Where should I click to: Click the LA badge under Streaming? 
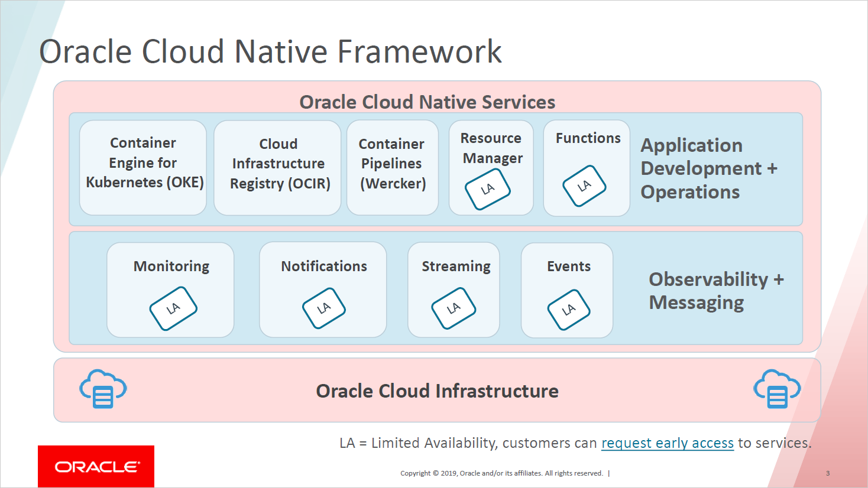point(454,308)
